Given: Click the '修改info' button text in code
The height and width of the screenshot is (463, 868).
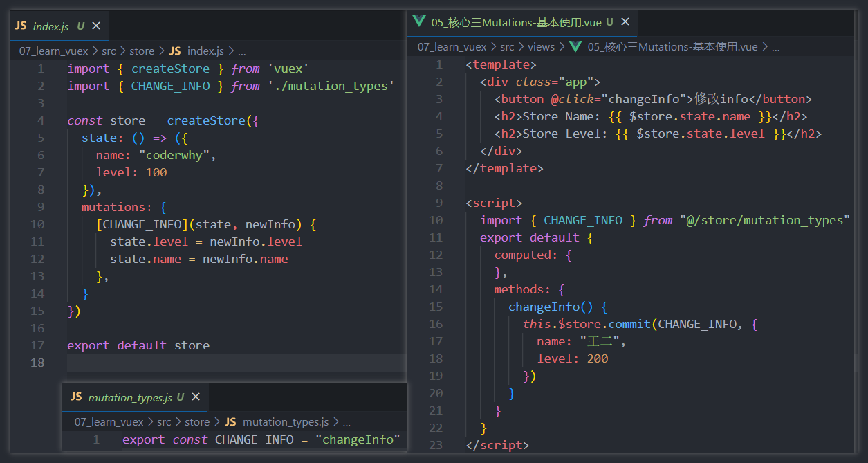Looking at the screenshot, I should [x=722, y=99].
